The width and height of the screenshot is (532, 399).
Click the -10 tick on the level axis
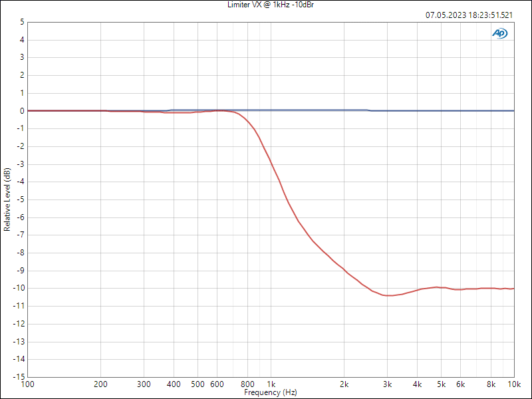[x=20, y=288]
